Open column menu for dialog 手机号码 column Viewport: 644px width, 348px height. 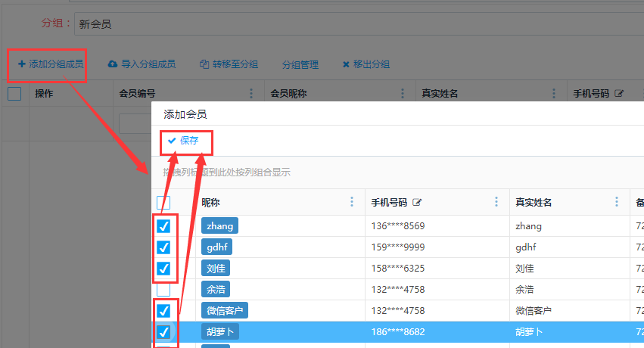tap(496, 202)
